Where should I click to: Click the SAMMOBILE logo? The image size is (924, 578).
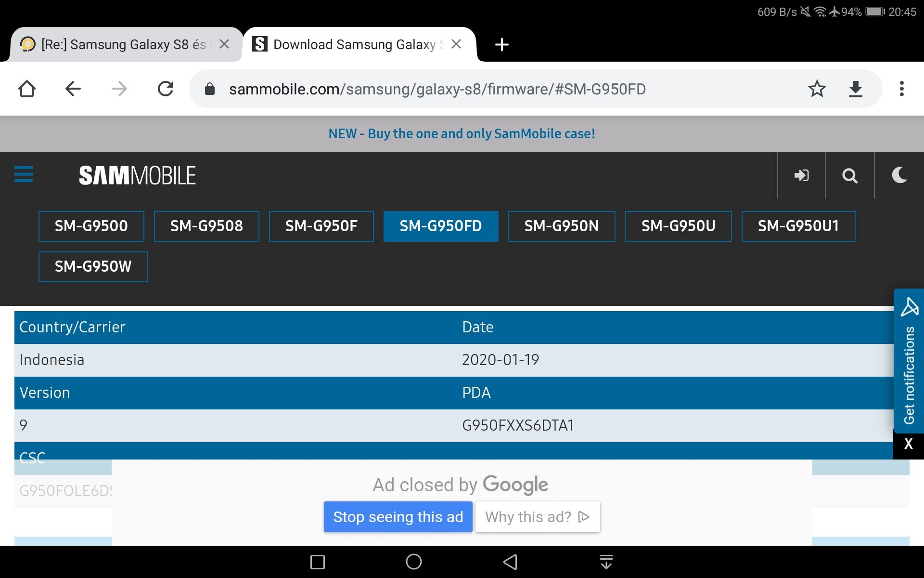[x=137, y=175]
